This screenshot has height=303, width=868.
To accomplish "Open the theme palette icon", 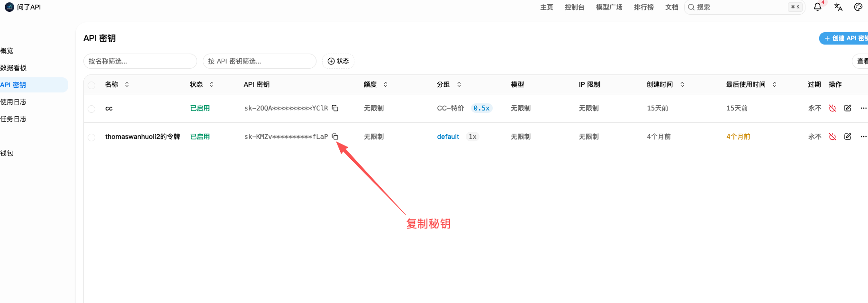I will tap(858, 7).
